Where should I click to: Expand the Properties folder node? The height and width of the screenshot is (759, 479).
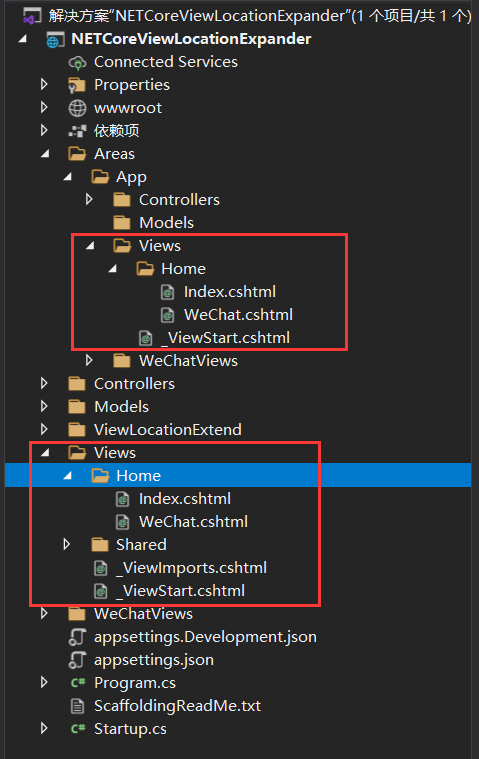(x=44, y=84)
